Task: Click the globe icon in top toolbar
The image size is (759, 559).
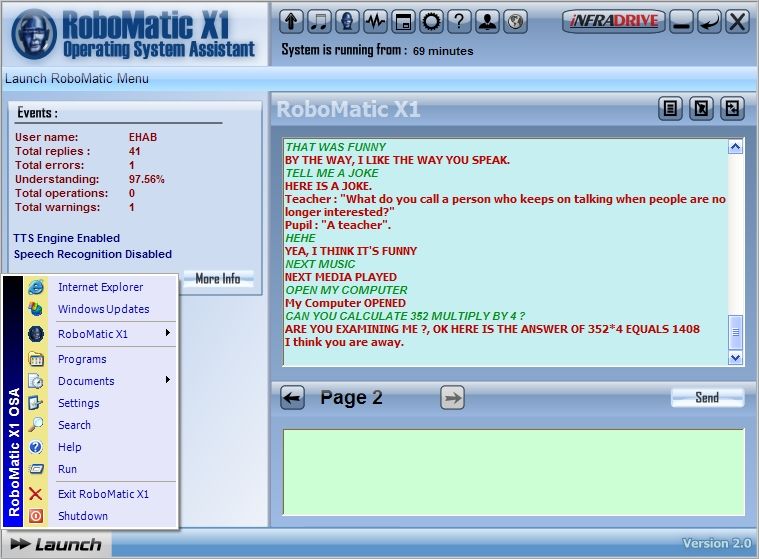Action: pos(516,22)
